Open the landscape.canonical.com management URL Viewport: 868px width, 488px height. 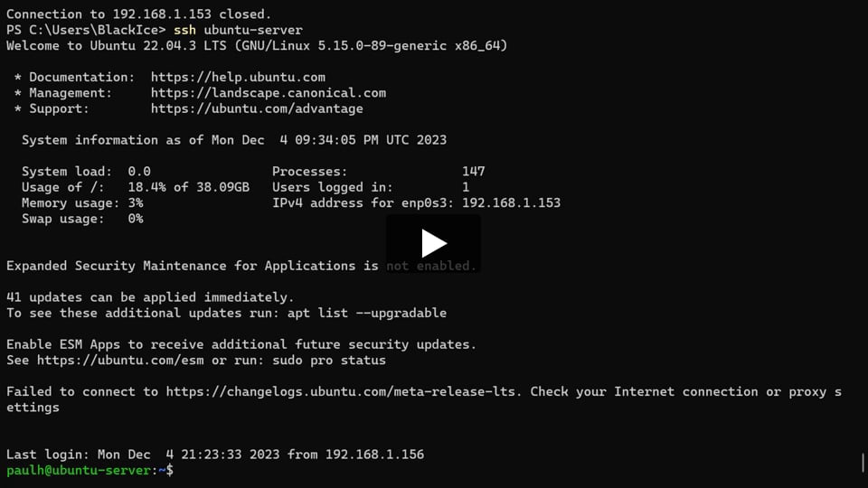point(269,93)
